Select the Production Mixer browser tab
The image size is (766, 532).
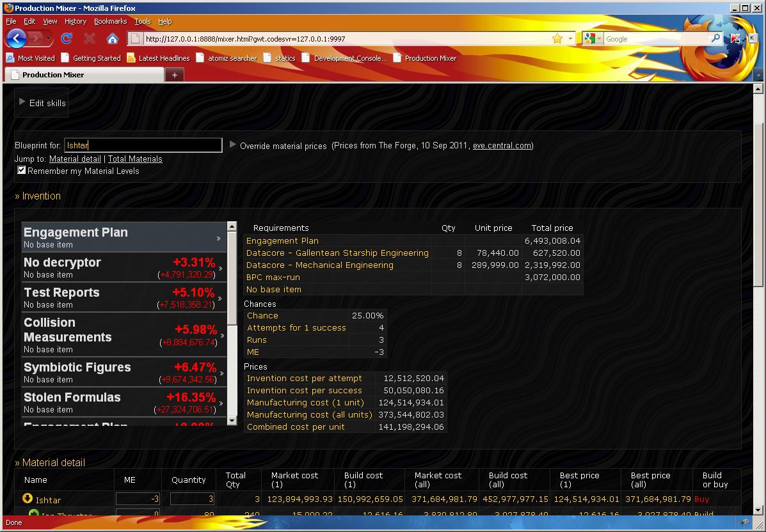[84, 75]
